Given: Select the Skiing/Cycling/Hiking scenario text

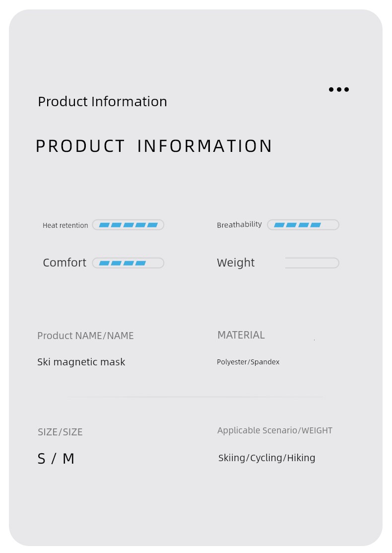Looking at the screenshot, I should pos(267,458).
